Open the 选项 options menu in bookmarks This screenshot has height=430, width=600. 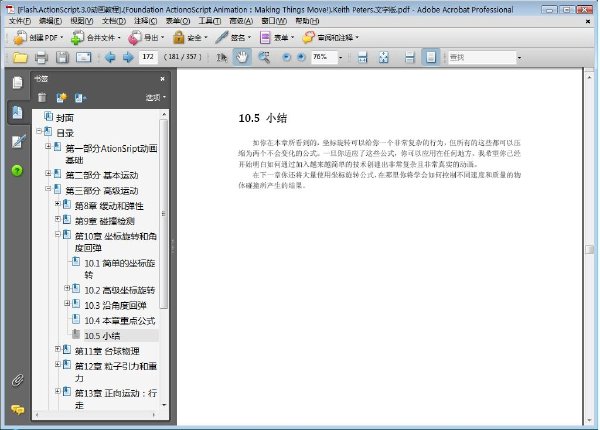(156, 98)
